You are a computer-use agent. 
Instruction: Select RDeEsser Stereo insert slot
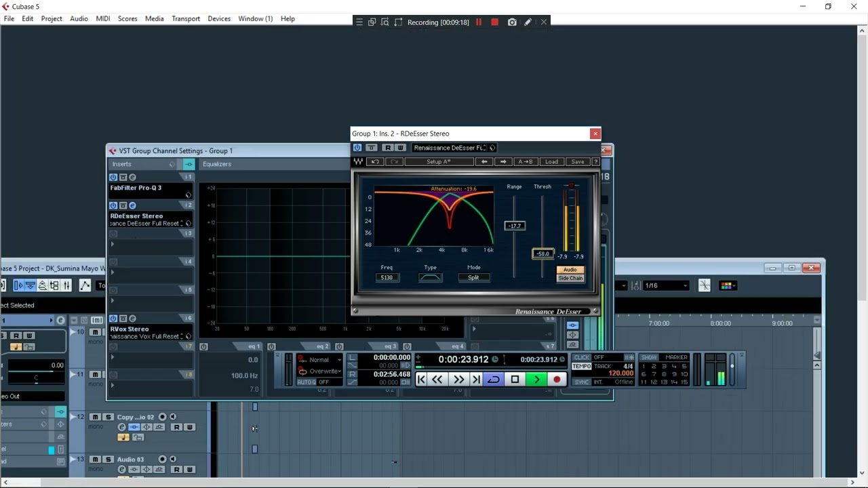tap(151, 220)
